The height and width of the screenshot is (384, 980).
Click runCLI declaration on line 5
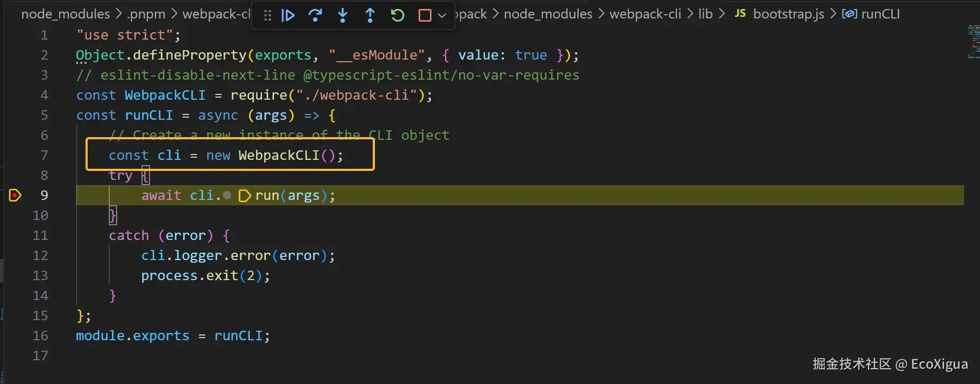click(x=149, y=115)
